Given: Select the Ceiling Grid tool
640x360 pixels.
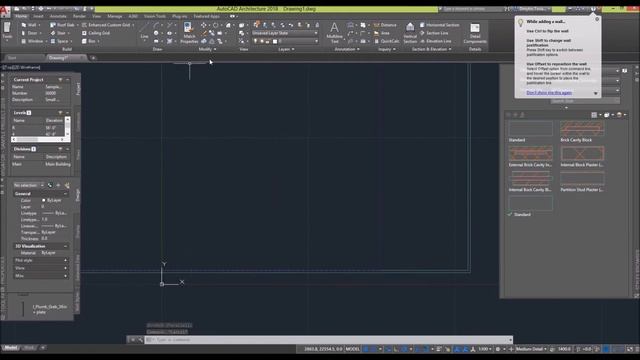Looking at the screenshot, I should [96, 33].
